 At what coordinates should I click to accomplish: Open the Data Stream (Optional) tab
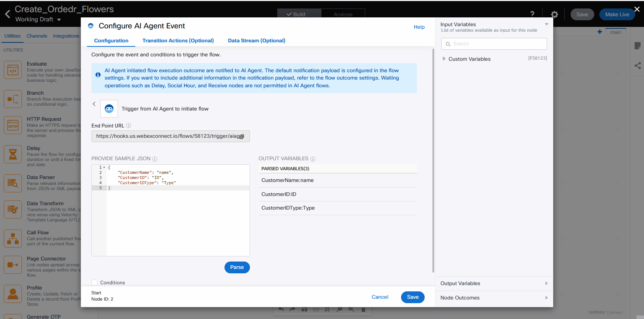[257, 41]
